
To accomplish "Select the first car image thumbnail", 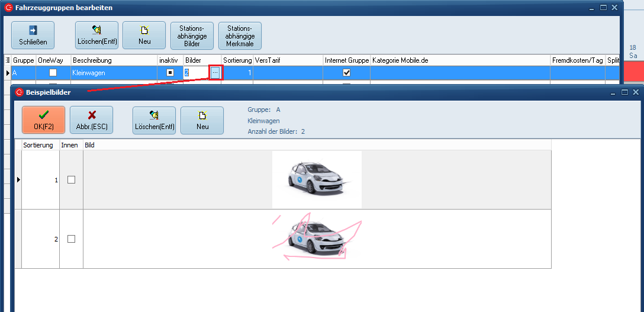I will (317, 179).
